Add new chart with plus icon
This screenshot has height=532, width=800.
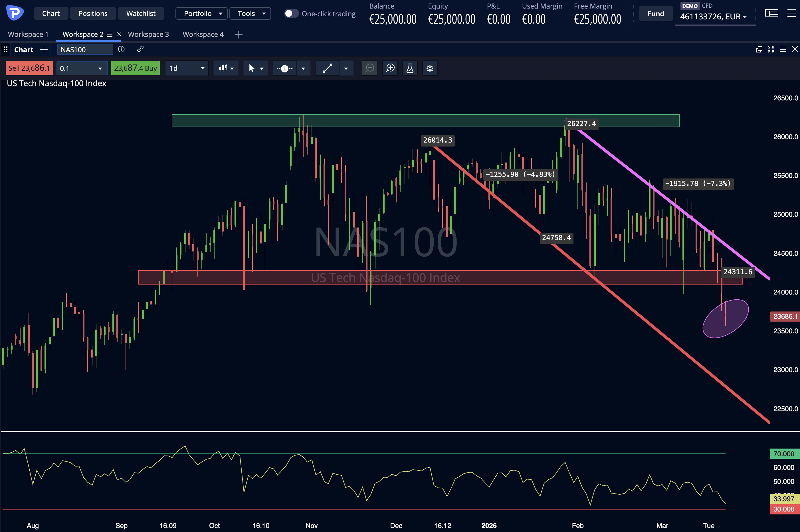[x=44, y=50]
